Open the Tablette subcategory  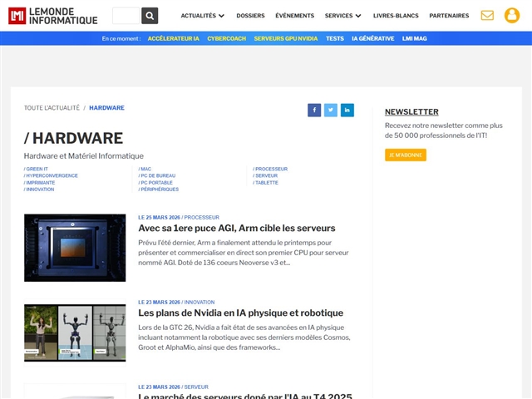[265, 183]
